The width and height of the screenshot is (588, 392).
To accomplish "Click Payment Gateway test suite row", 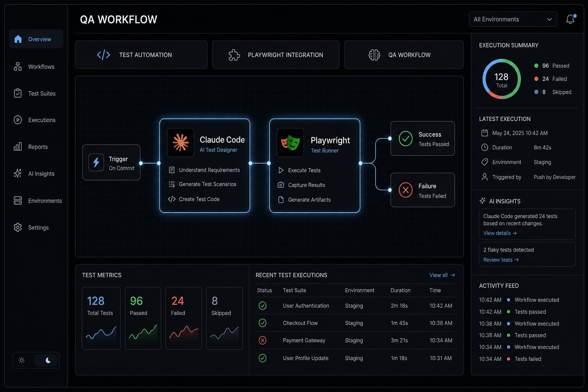I will (356, 340).
